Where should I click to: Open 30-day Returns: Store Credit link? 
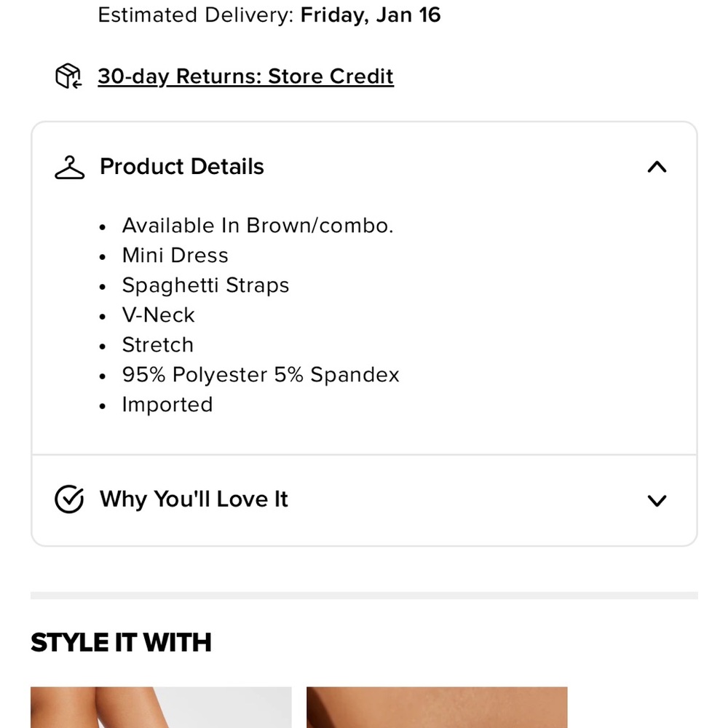245,76
